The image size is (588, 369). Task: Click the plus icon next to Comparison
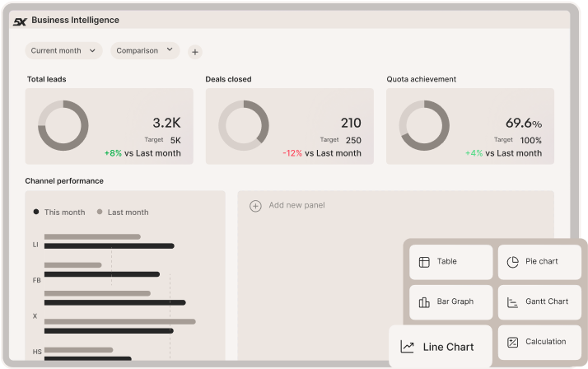195,52
